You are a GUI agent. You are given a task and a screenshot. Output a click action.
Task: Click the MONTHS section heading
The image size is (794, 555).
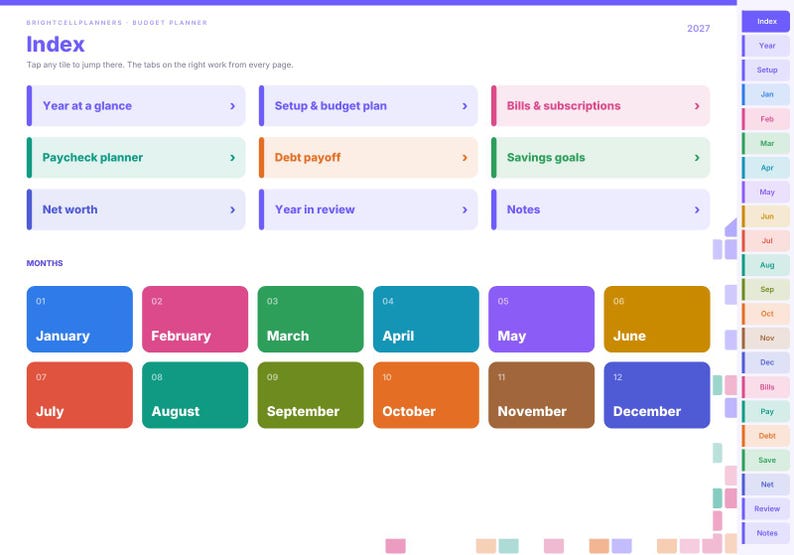[x=45, y=263]
